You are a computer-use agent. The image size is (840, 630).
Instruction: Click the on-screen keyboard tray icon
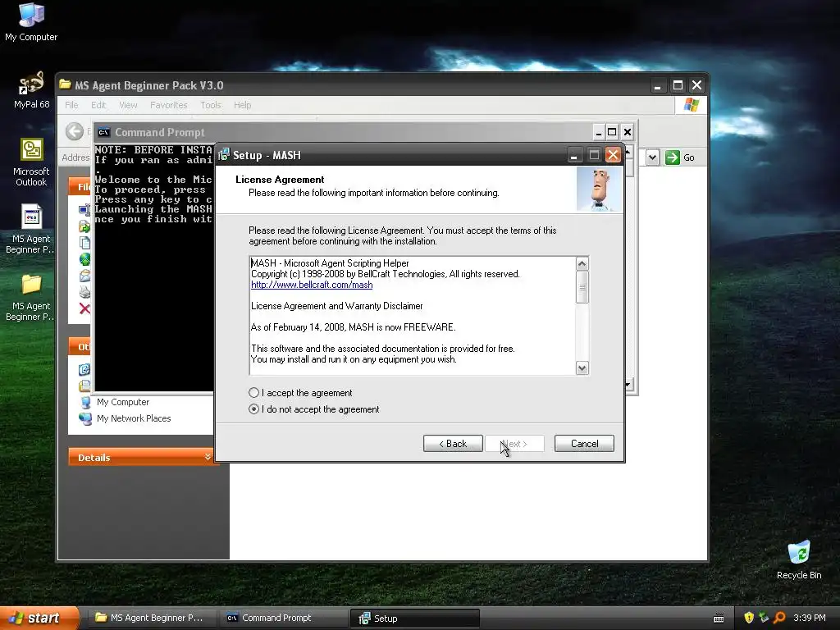coord(719,619)
